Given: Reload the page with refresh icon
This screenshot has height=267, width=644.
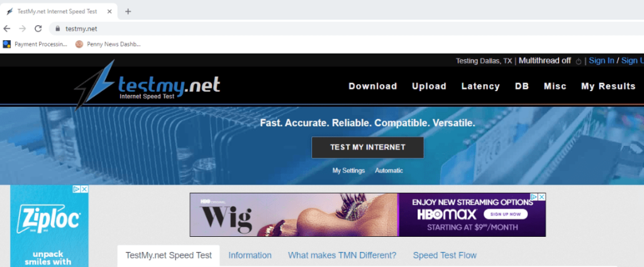Looking at the screenshot, I should pos(38,28).
